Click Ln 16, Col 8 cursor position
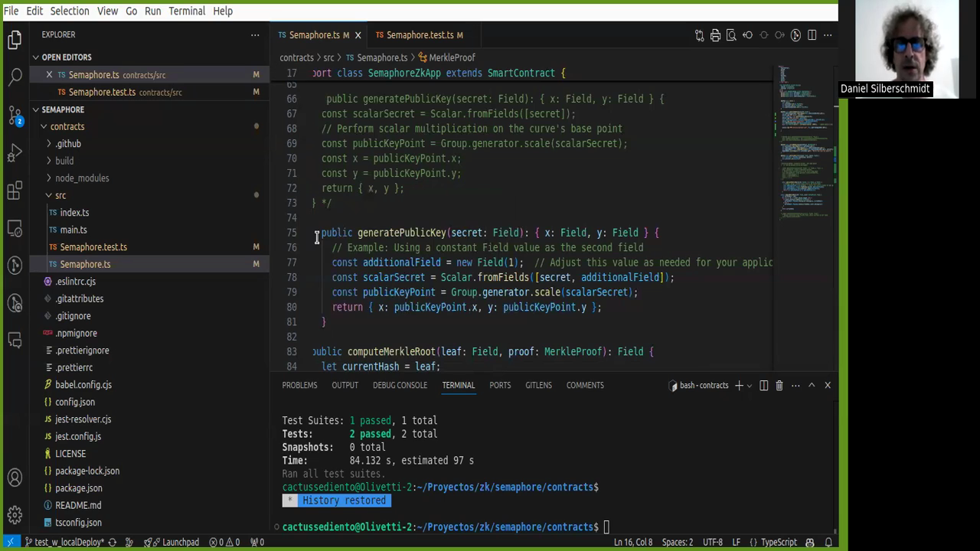This screenshot has height=551, width=980. click(633, 542)
